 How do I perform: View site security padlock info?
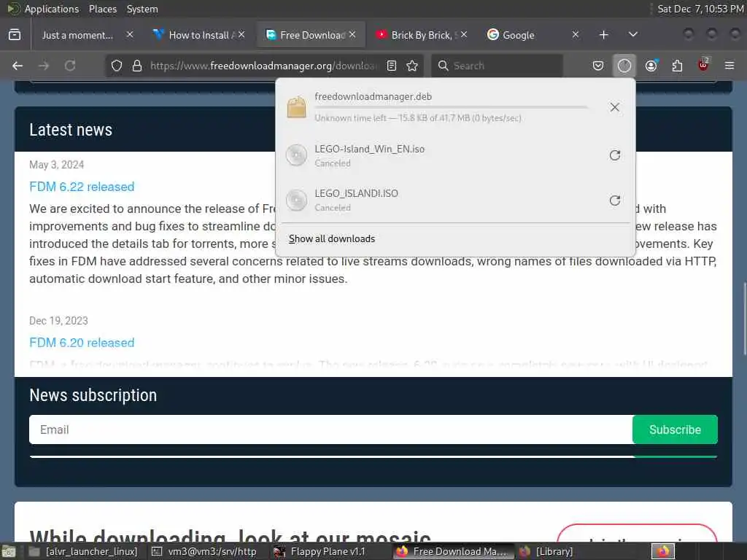pos(137,66)
